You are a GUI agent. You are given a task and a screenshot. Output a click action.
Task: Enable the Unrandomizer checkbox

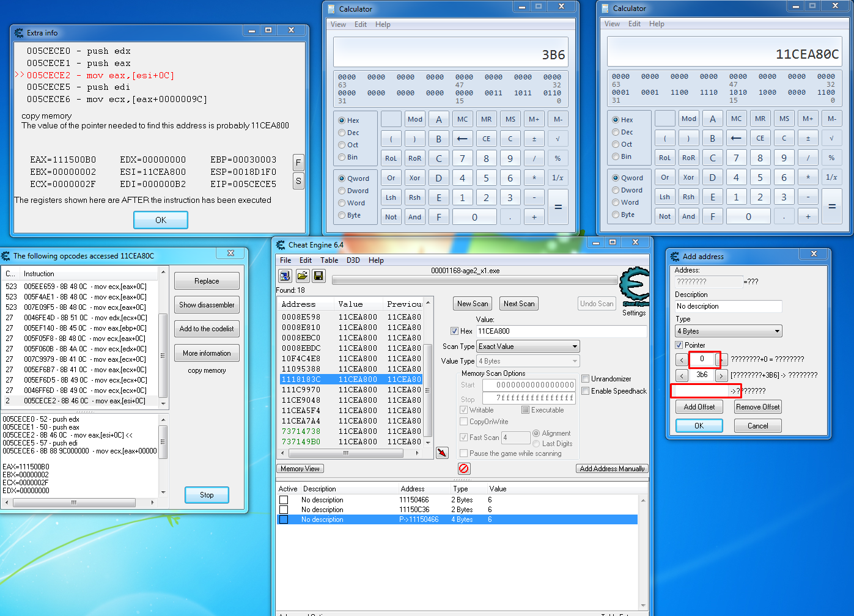point(586,379)
